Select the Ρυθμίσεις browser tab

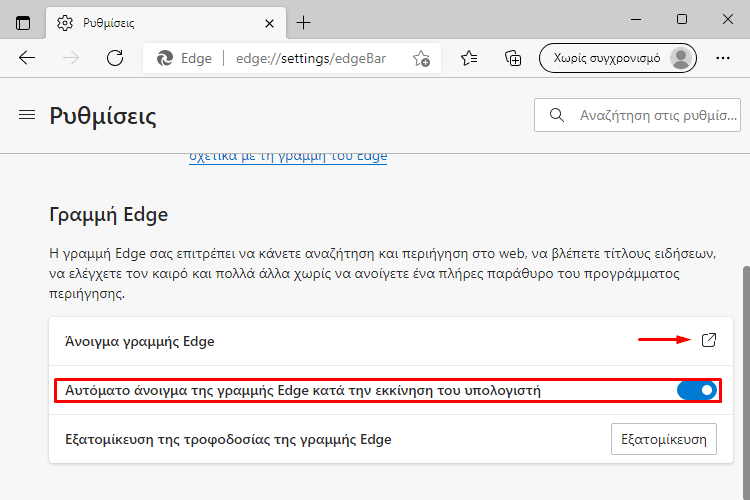tap(166, 22)
